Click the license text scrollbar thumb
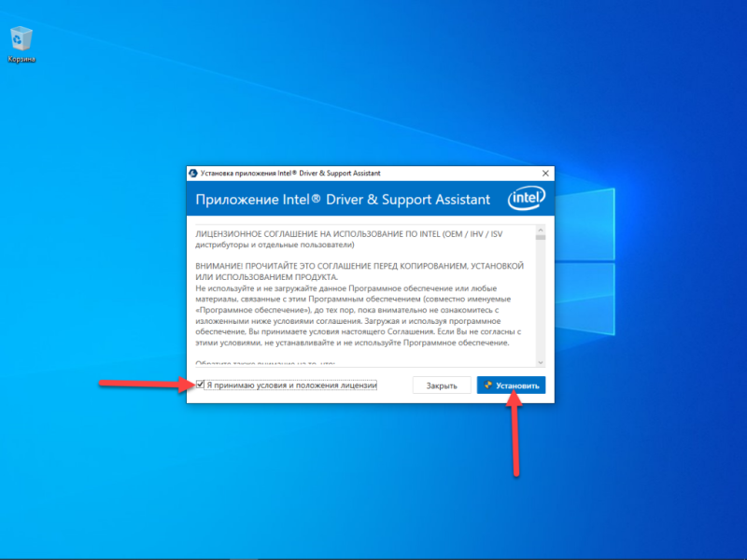This screenshot has width=747, height=560. [x=541, y=237]
